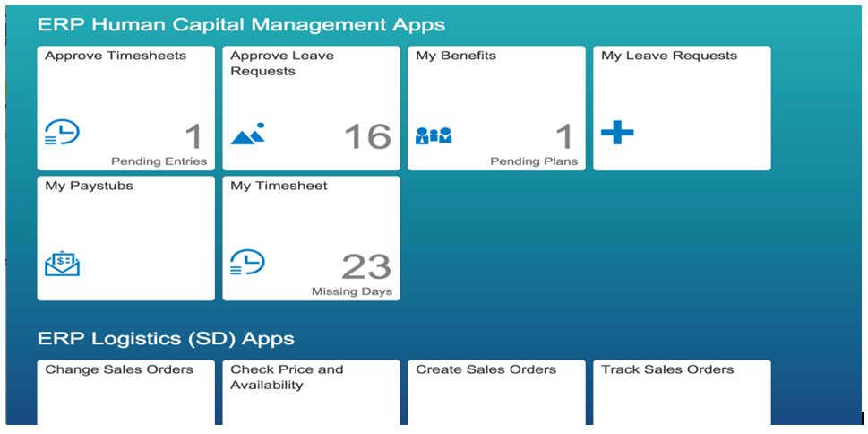Launch the Change Sales Orders app tile
The width and height of the screenshot is (868, 434).
click(x=125, y=391)
